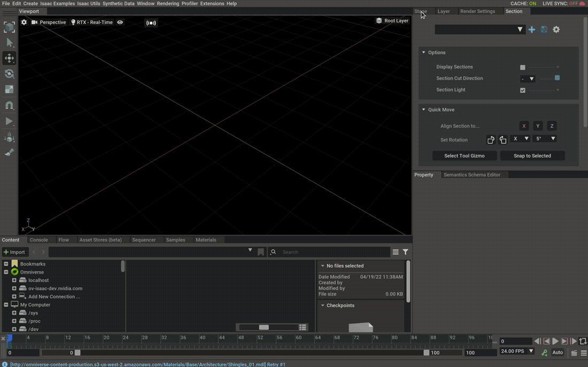Switch Content browser to list view icon
Image resolution: width=588 pixels, height=367 pixels.
pyautogui.click(x=303, y=327)
